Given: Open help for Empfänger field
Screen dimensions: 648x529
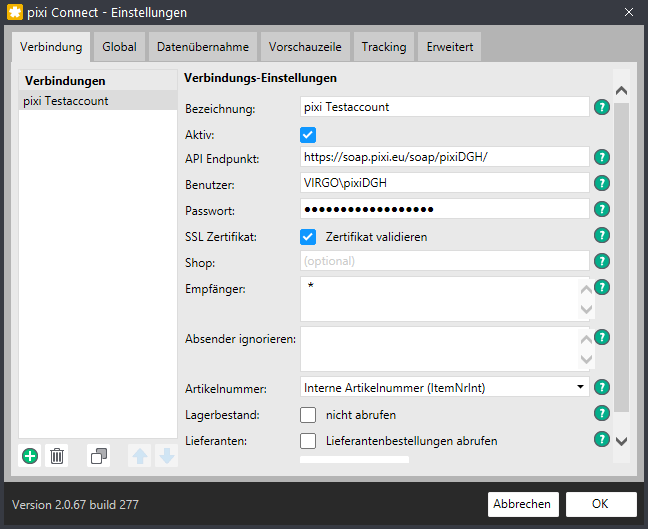Looking at the screenshot, I should click(602, 288).
